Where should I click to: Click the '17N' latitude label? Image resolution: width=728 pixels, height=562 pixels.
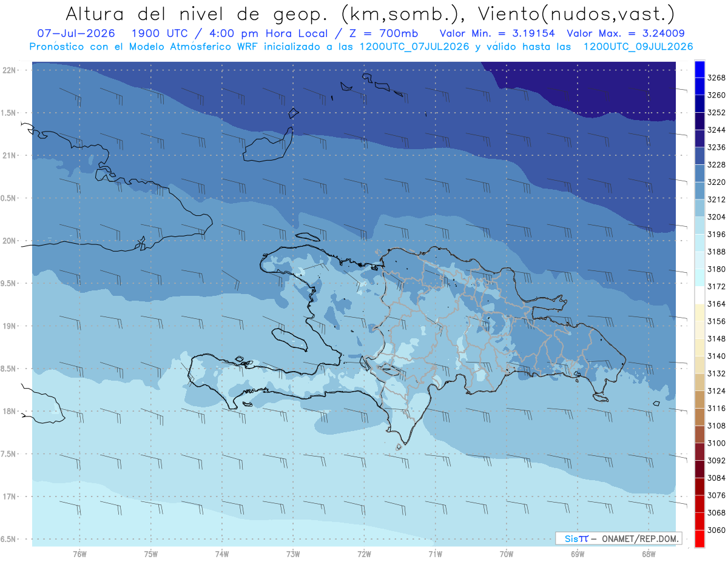point(8,497)
